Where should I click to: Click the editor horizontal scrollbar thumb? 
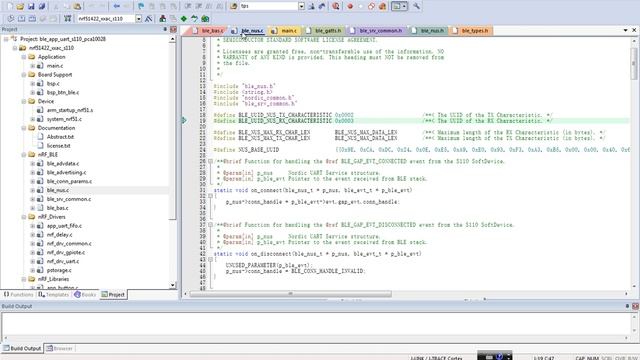pyautogui.click(x=291, y=293)
